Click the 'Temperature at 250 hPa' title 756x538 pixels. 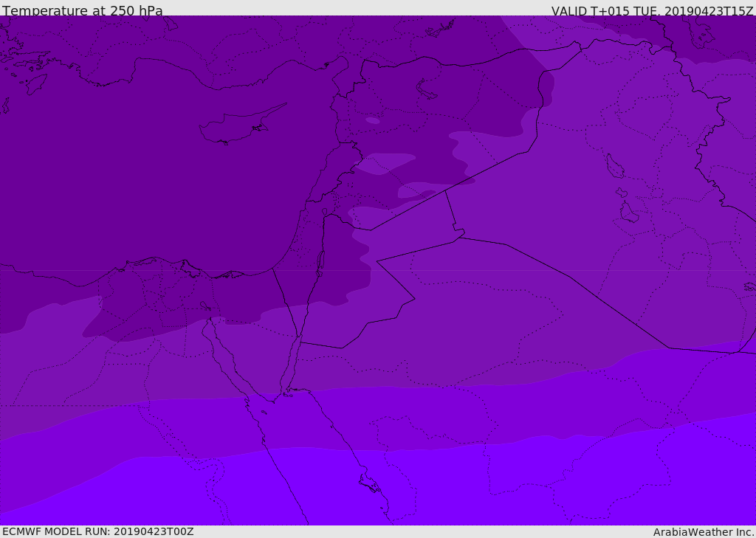(x=83, y=10)
